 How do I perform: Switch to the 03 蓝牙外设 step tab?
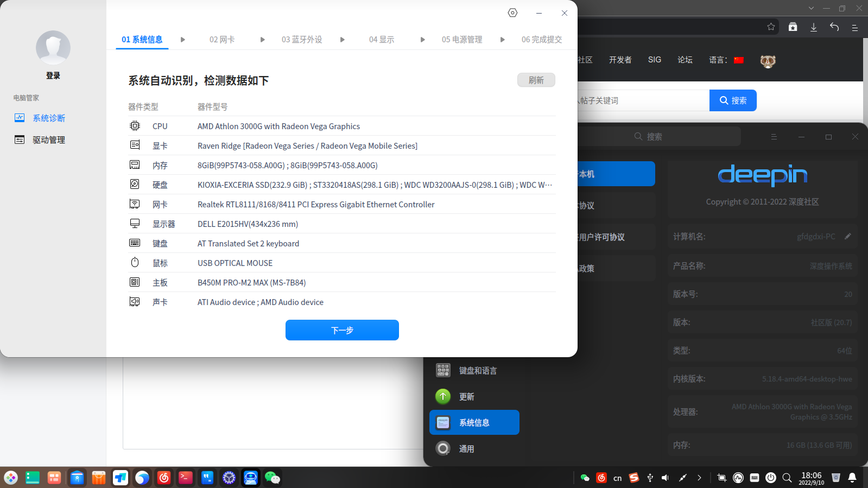[302, 40]
